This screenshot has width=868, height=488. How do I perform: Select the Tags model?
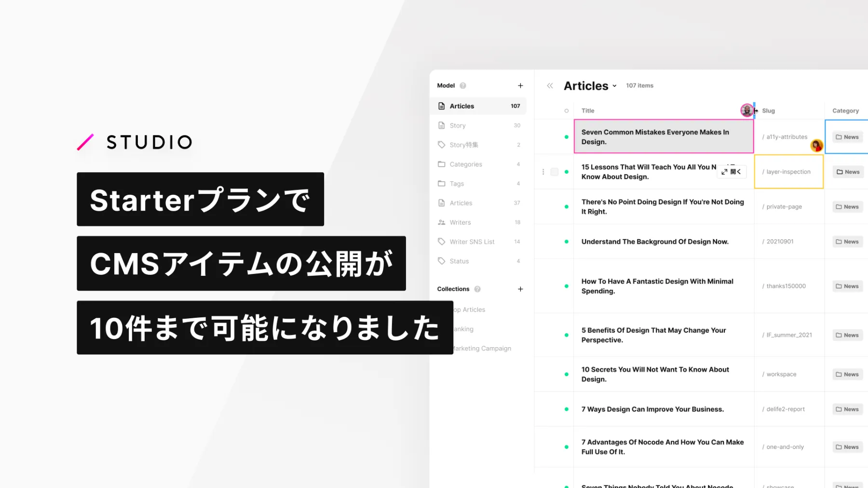(478, 184)
